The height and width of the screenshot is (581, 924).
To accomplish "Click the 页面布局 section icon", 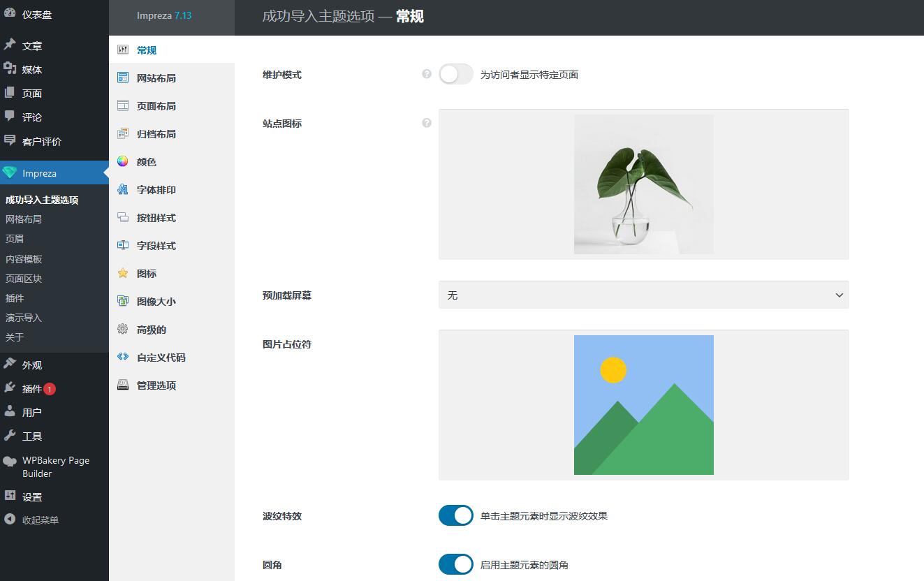I will (x=123, y=106).
